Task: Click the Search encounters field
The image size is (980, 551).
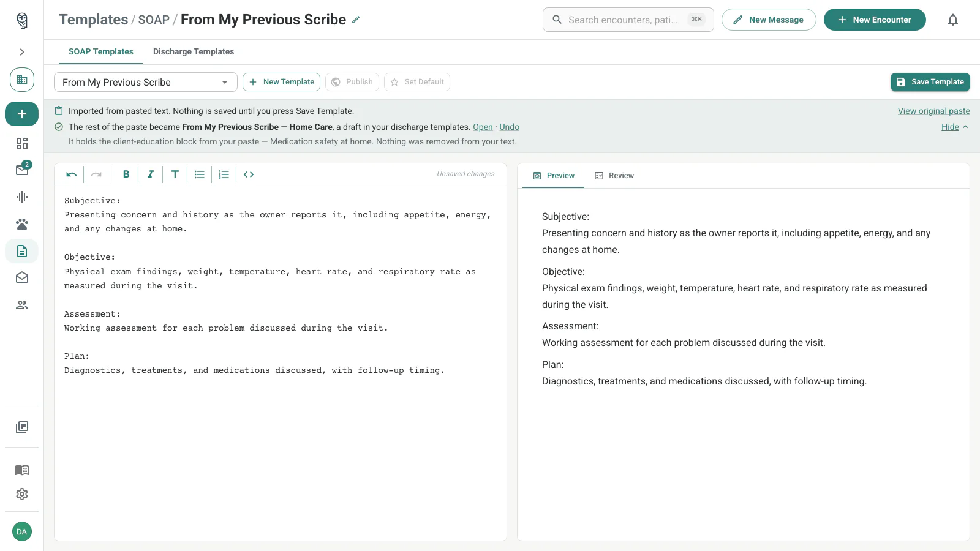Action: (x=628, y=20)
